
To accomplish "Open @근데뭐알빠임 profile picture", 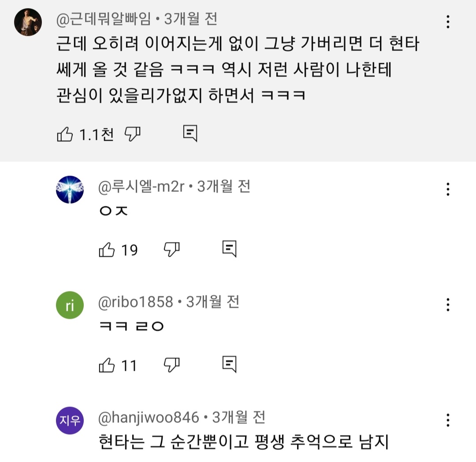I will [28, 22].
